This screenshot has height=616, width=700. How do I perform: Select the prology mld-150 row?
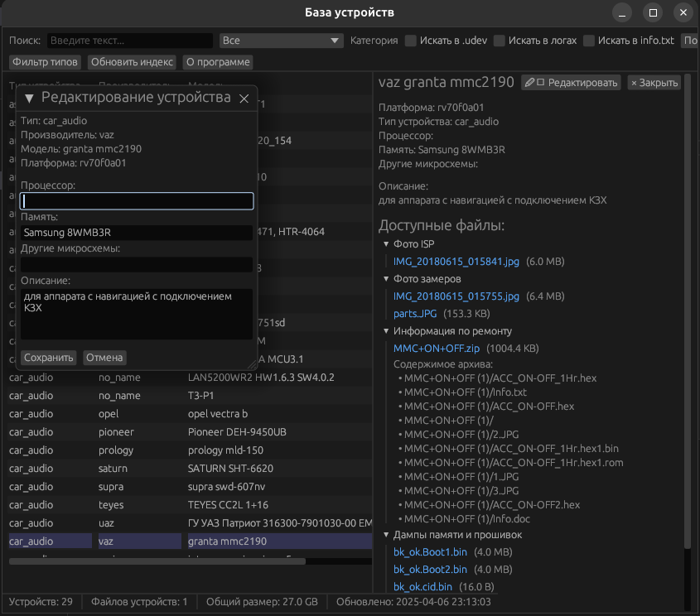coord(191,450)
